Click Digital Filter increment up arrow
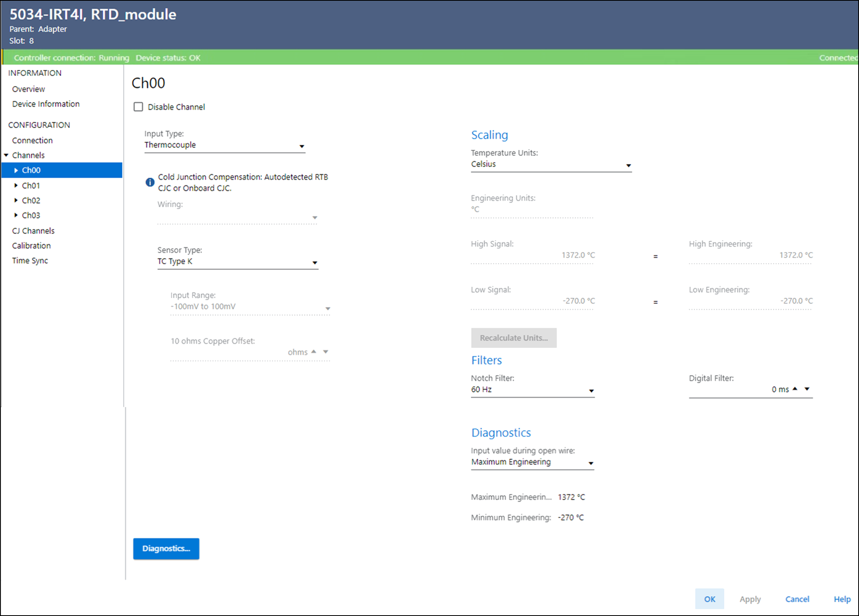 [795, 389]
